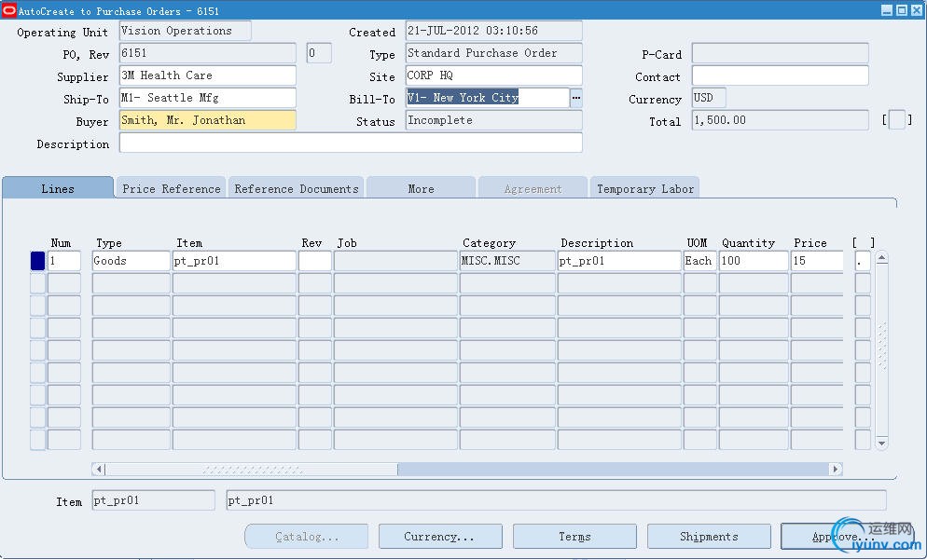Click the Type field Standard Purchase Order
927x560 pixels.
coord(493,53)
